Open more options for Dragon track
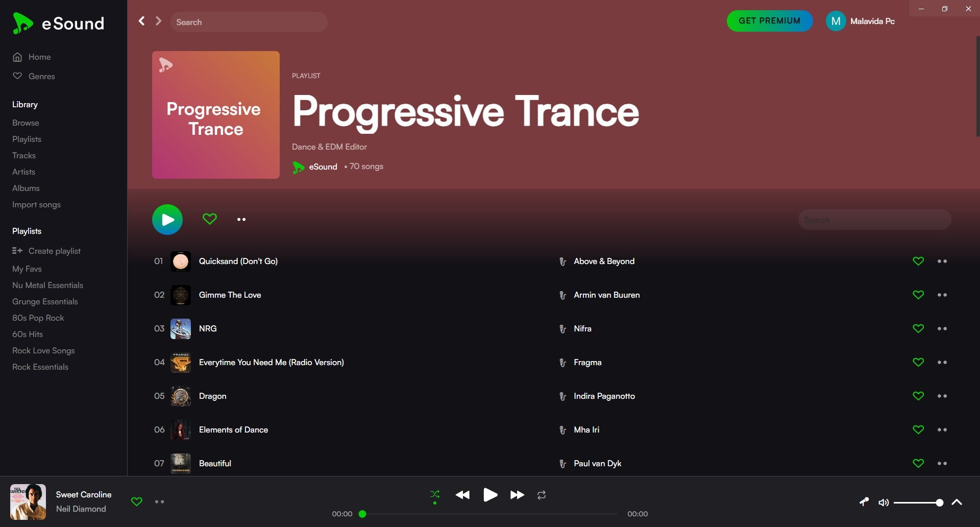 pos(942,396)
